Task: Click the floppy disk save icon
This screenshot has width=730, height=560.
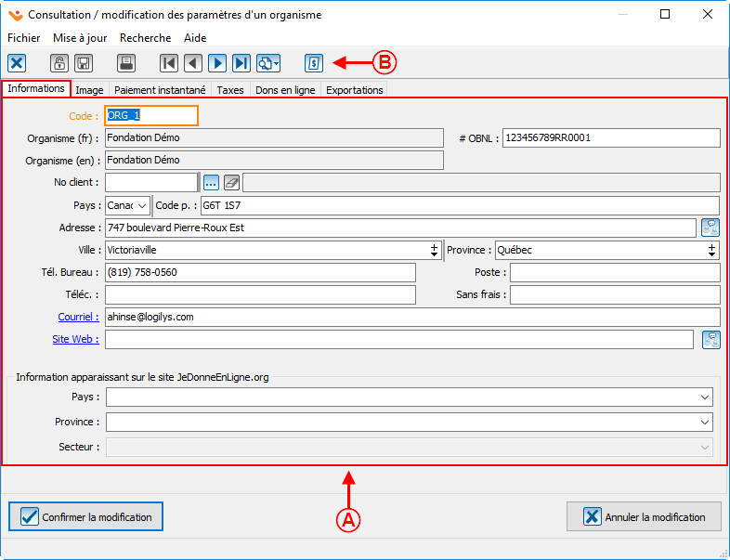Action: point(83,63)
